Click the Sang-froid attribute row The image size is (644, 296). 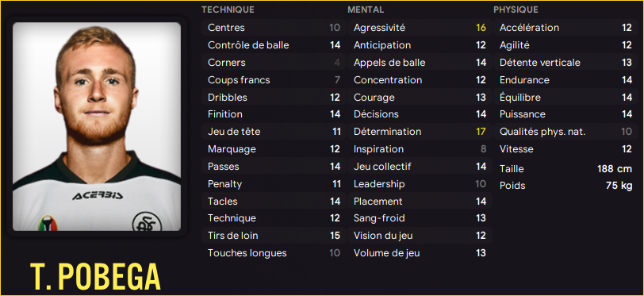coord(420,218)
